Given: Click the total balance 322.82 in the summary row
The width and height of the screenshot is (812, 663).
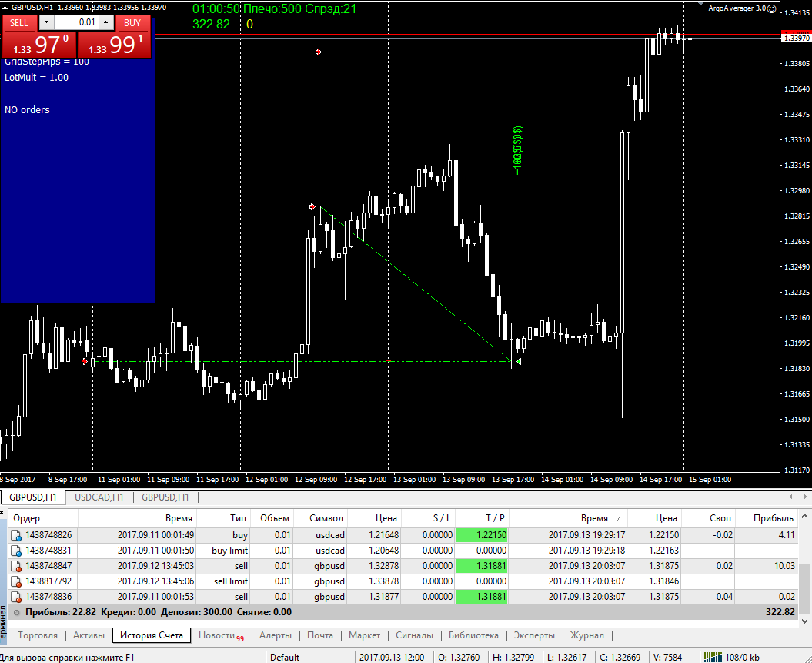Looking at the screenshot, I should (780, 612).
